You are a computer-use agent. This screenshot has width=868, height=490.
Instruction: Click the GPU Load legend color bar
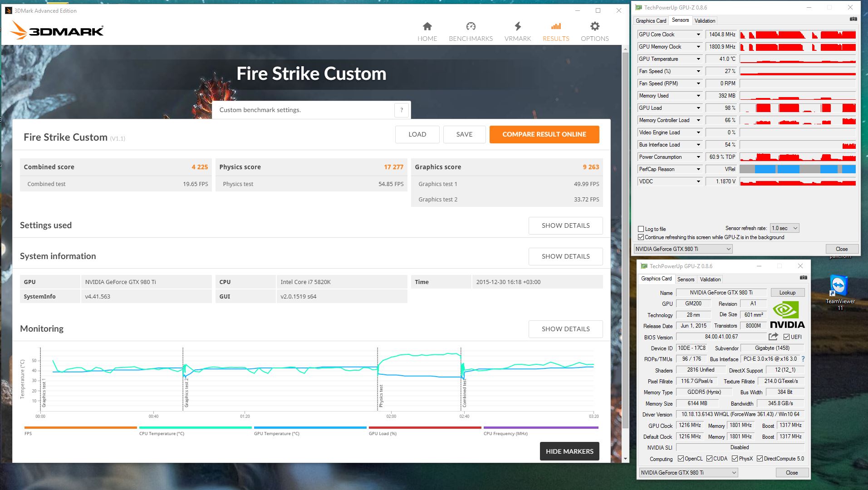[425, 427]
